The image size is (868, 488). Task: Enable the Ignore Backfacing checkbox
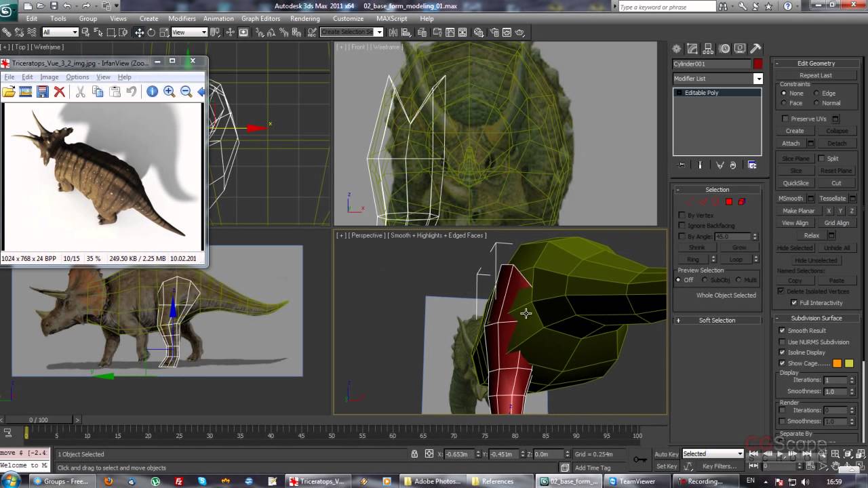click(x=682, y=226)
